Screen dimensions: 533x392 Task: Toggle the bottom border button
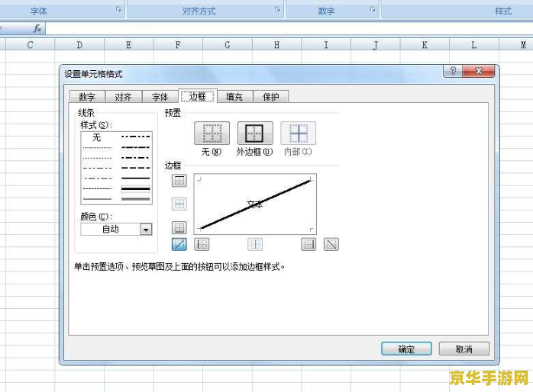[x=179, y=227]
